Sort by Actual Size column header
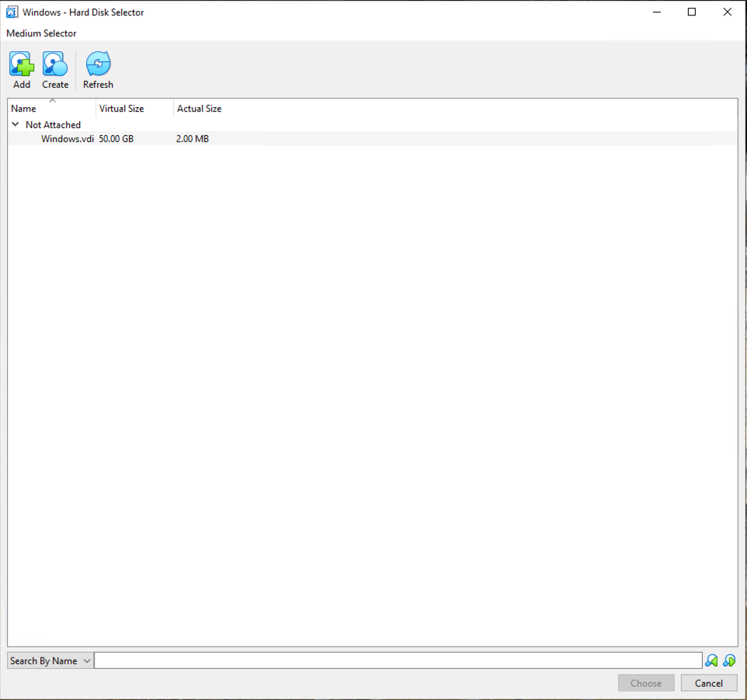 pyautogui.click(x=199, y=109)
